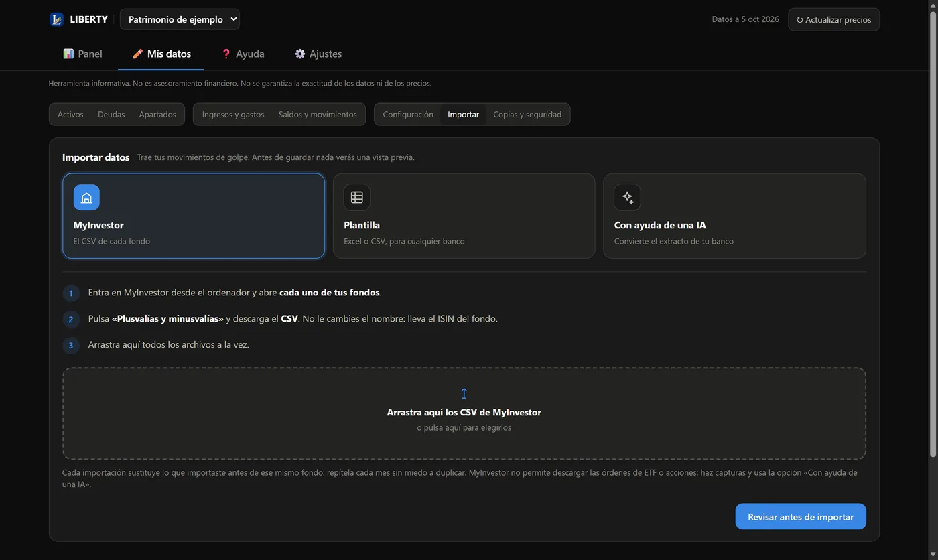
Task: Click the LIBERTY brand name
Action: point(88,19)
